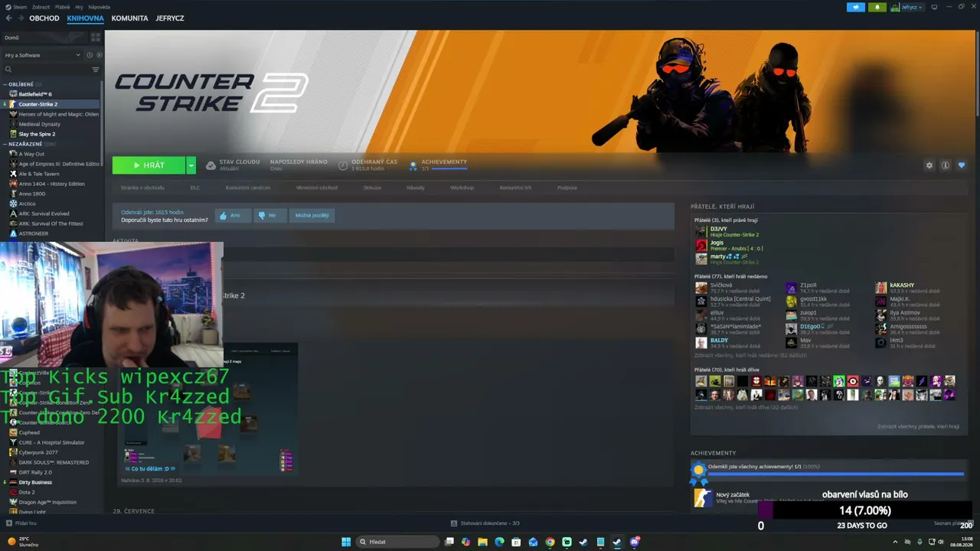Collapse the NEZAŘAZENÉ category

5,144
